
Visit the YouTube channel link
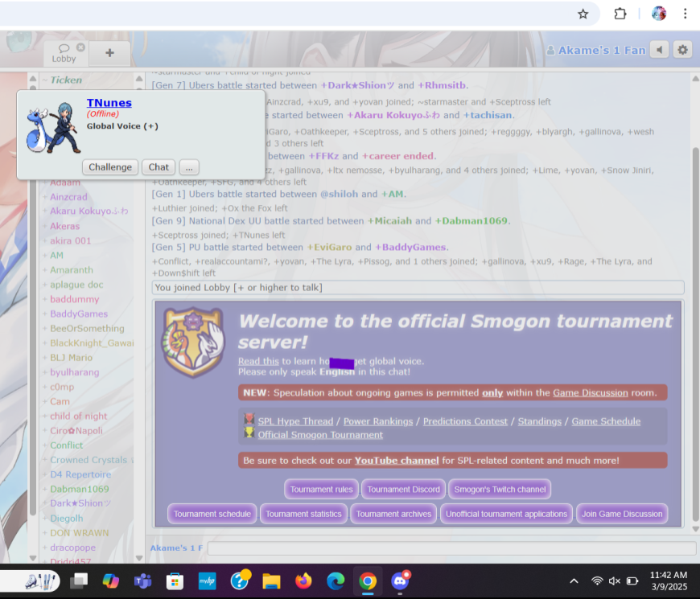click(397, 461)
